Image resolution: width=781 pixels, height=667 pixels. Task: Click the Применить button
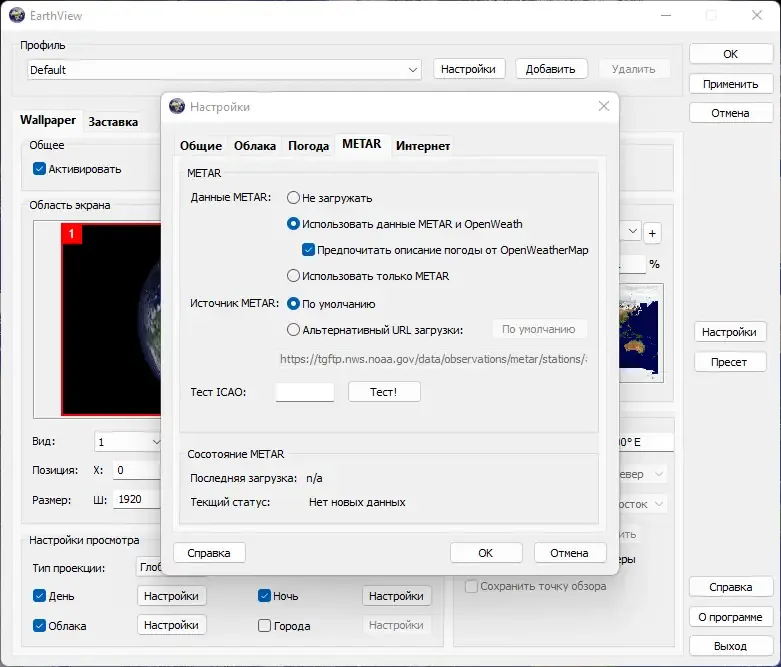point(730,84)
